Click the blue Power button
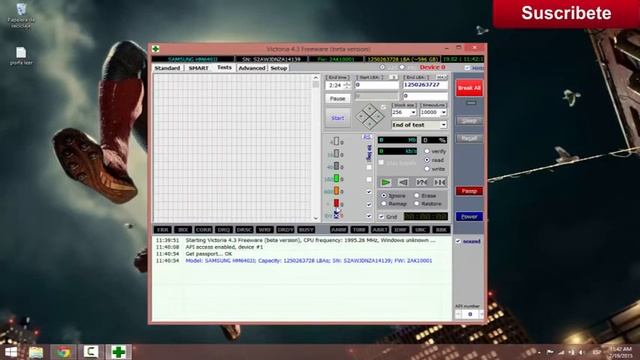The width and height of the screenshot is (640, 360). pyautogui.click(x=469, y=217)
